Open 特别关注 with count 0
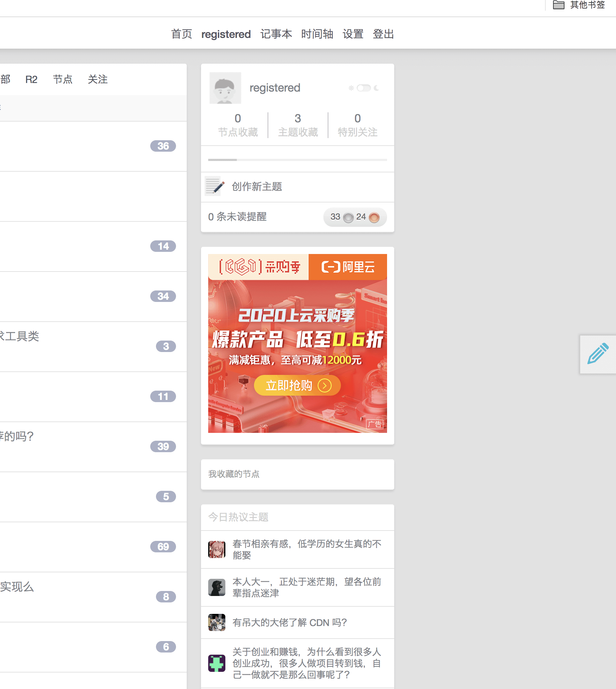The image size is (616, 689). (358, 125)
